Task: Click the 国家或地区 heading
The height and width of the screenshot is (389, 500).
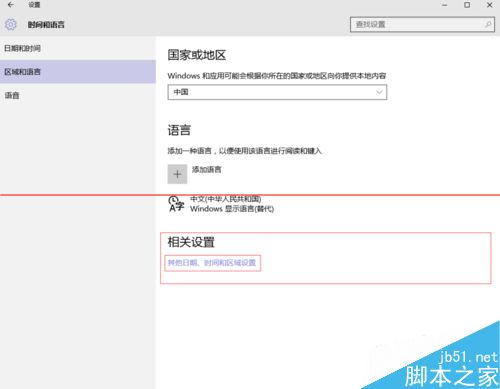Action: 197,55
